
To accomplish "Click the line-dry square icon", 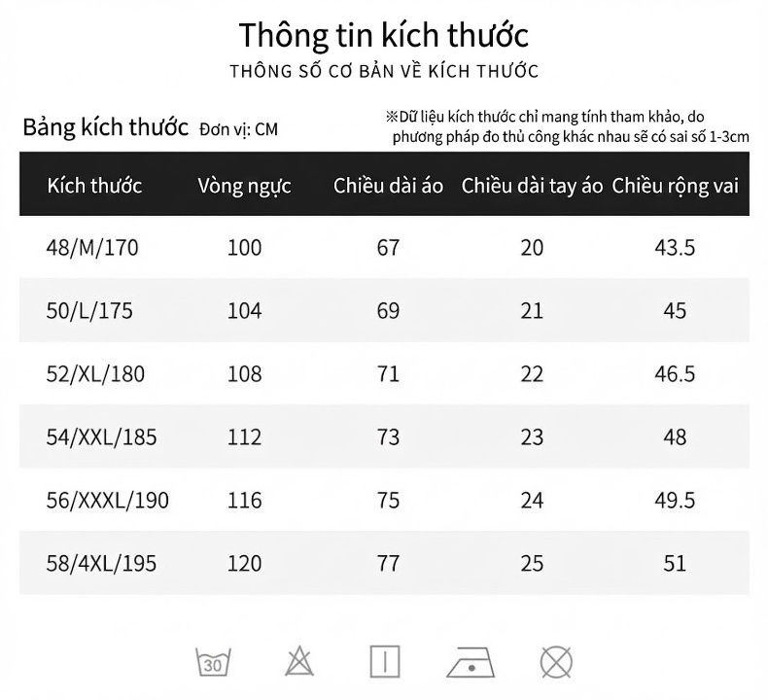I will [385, 662].
